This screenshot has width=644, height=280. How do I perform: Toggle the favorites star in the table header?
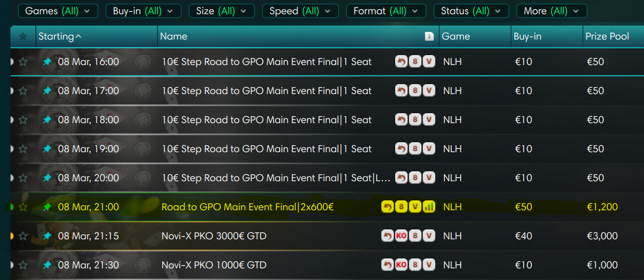(23, 37)
